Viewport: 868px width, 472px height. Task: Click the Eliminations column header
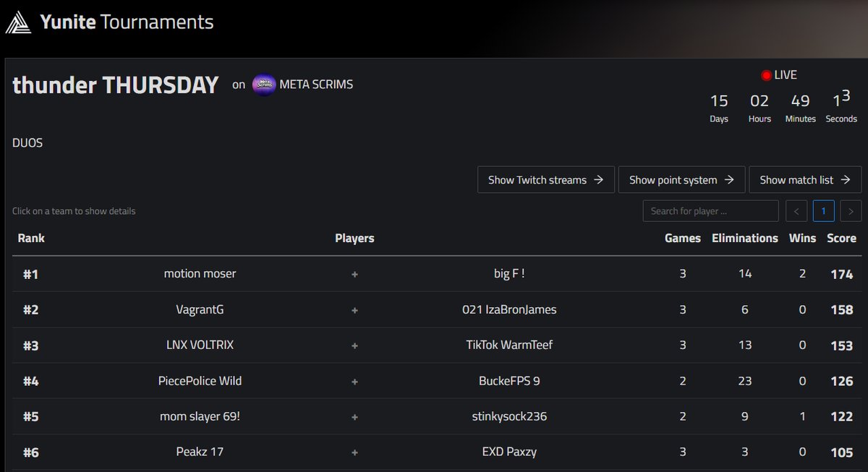[x=745, y=238]
